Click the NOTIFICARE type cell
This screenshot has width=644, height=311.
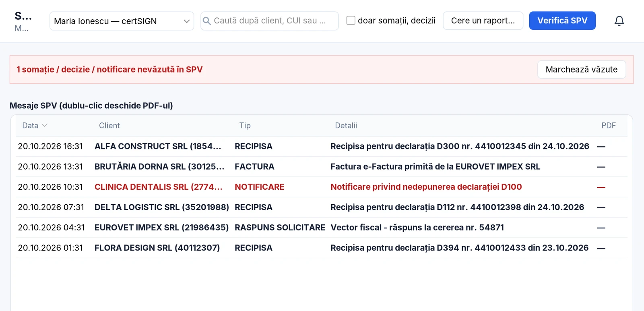pyautogui.click(x=260, y=187)
